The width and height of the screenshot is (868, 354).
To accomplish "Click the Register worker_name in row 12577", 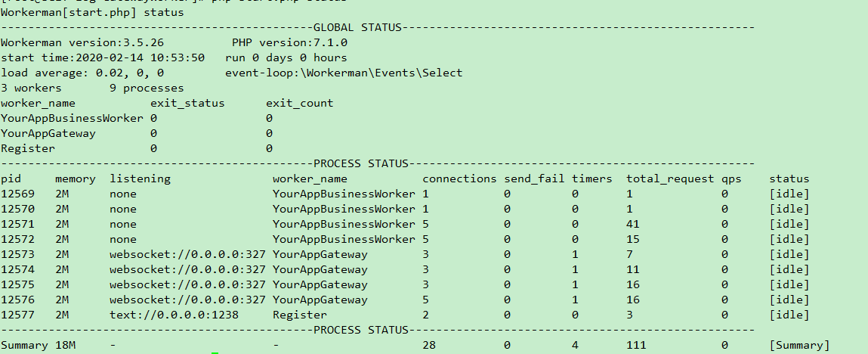I will coord(299,315).
